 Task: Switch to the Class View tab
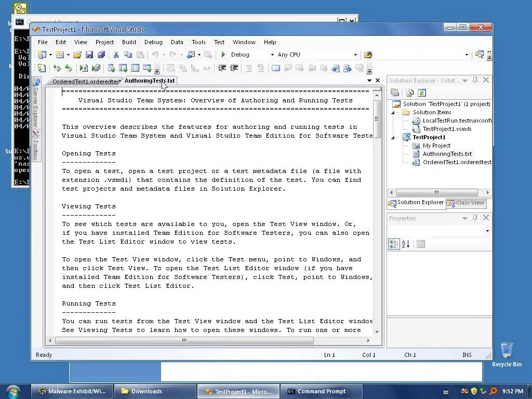click(466, 203)
